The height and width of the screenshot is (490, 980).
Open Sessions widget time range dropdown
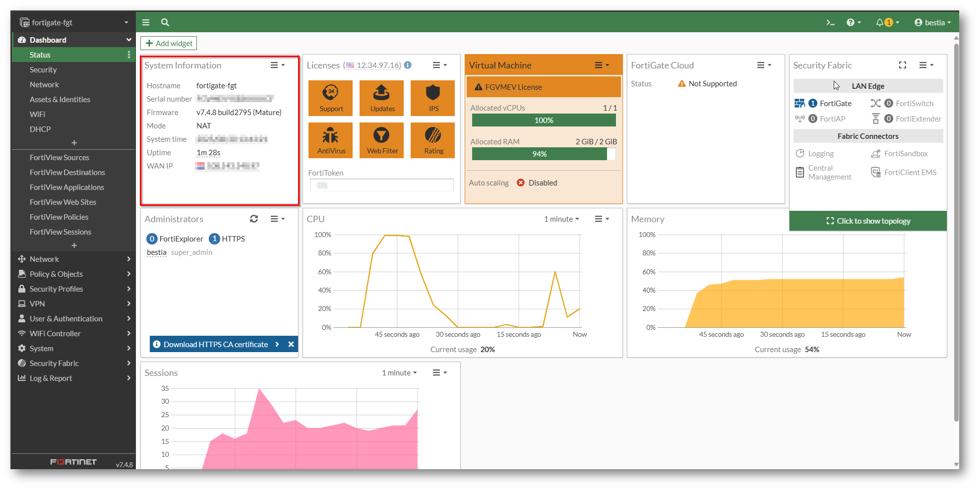click(x=399, y=372)
